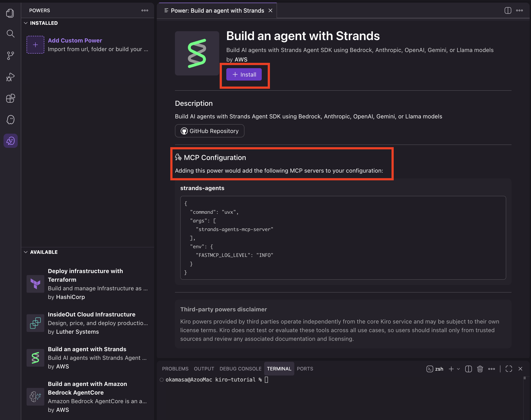Collapse the AVAILABLE section
This screenshot has width=531, height=420.
point(26,252)
